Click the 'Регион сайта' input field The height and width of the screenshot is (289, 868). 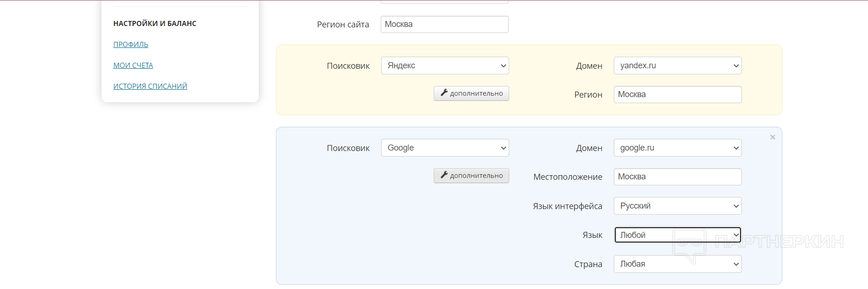point(444,25)
